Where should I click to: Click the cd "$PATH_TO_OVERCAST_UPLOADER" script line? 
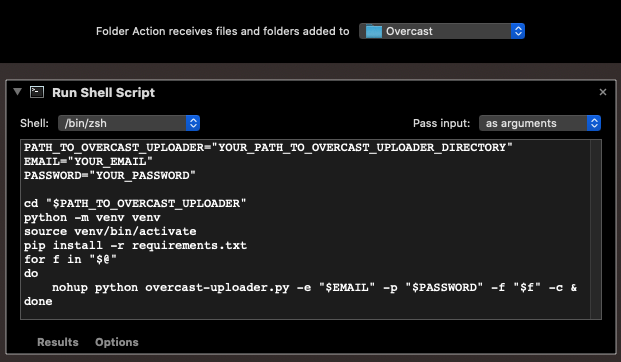point(135,204)
